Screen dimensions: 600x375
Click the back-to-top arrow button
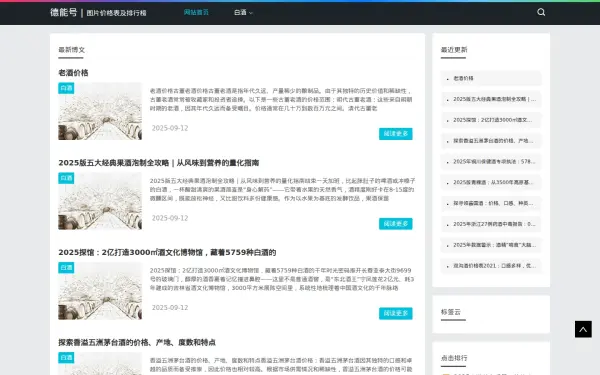point(583,329)
